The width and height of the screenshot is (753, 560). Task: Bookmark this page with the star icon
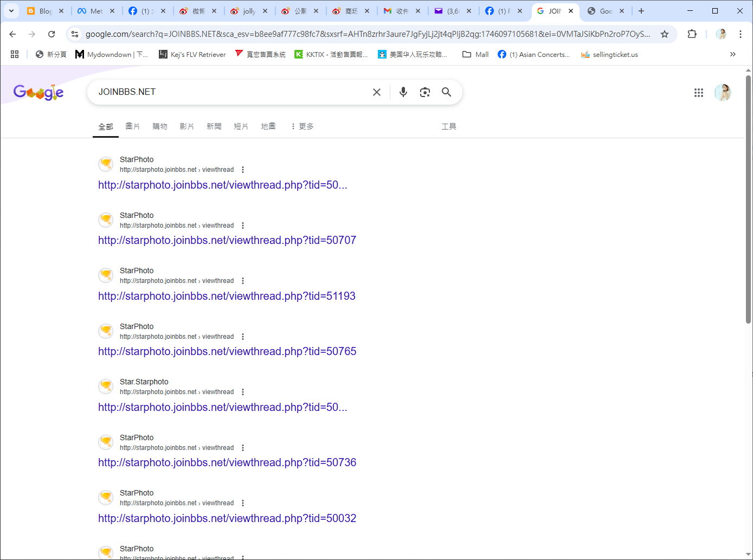pyautogui.click(x=665, y=34)
